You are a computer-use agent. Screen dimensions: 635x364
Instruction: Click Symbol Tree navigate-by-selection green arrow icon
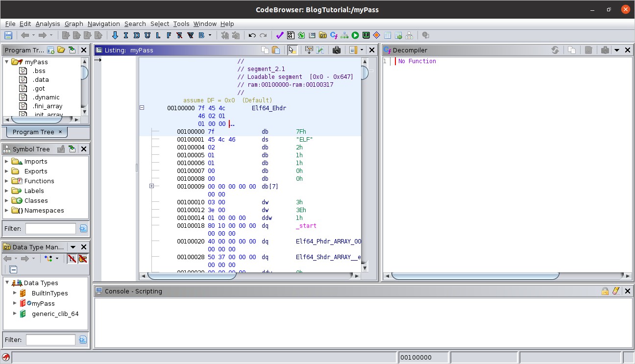coord(72,149)
